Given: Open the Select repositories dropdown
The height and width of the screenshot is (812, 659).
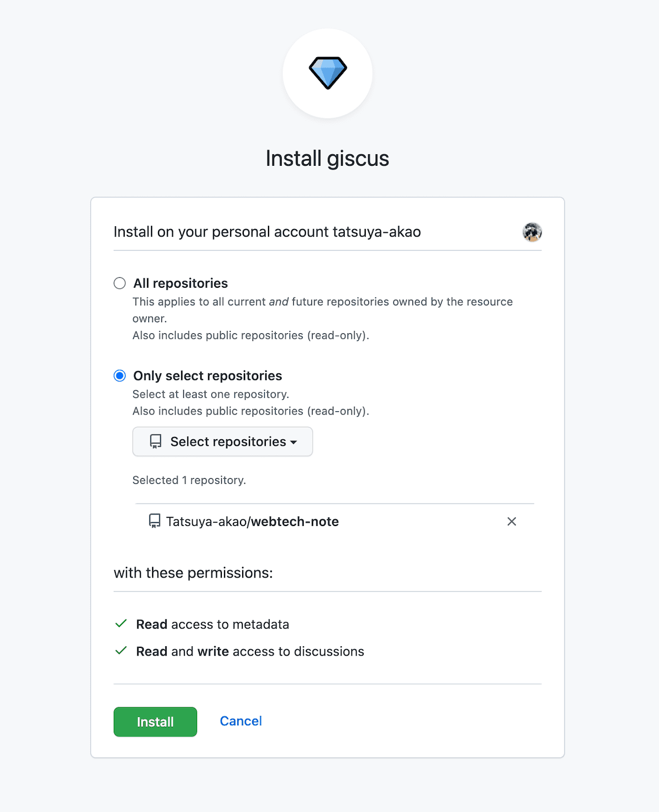Looking at the screenshot, I should pyautogui.click(x=222, y=442).
